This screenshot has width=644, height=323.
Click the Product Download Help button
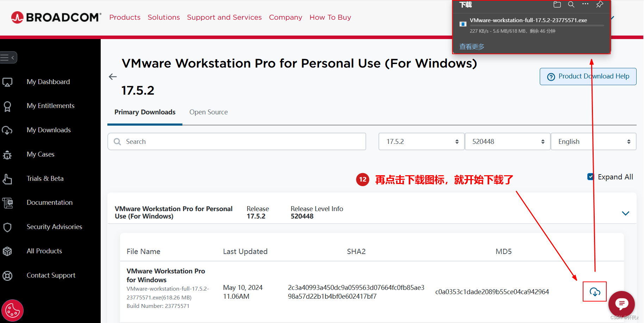pos(588,76)
